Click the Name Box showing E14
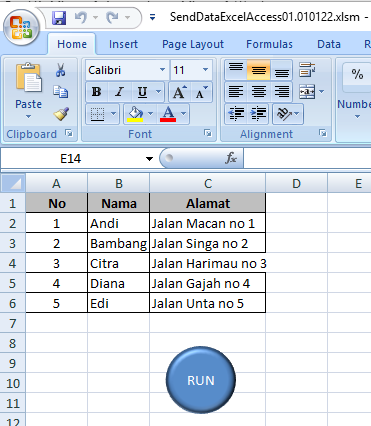The image size is (371, 426). [x=71, y=159]
